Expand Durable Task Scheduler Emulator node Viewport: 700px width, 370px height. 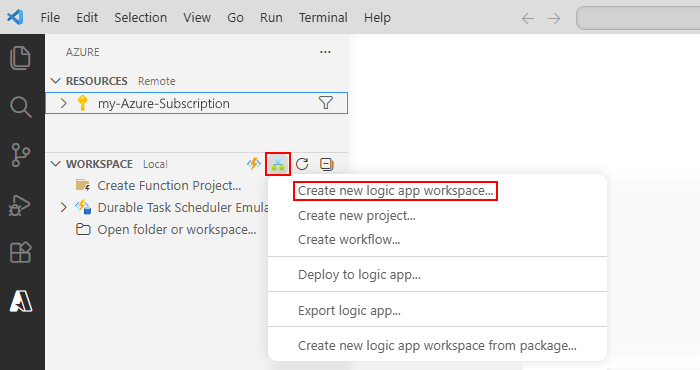coord(63,207)
